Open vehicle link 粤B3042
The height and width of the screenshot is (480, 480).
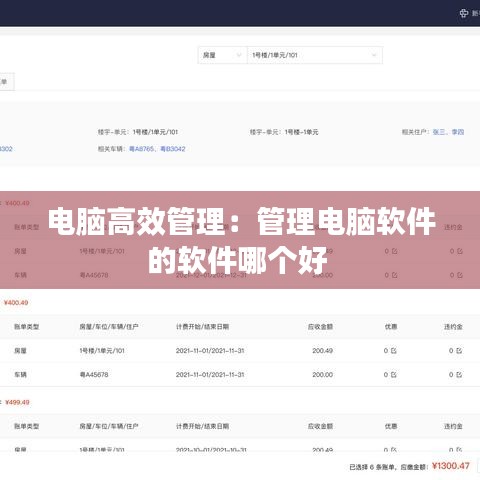click(x=173, y=149)
